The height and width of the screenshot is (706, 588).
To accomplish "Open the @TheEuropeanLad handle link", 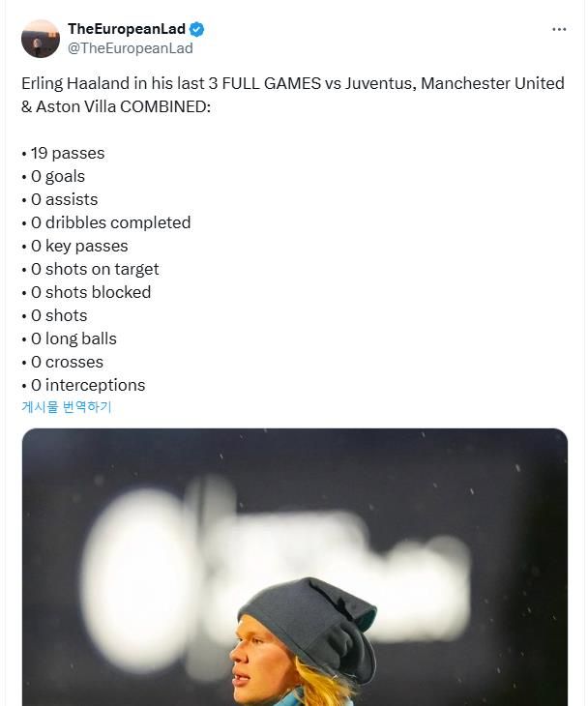I will pos(130,48).
